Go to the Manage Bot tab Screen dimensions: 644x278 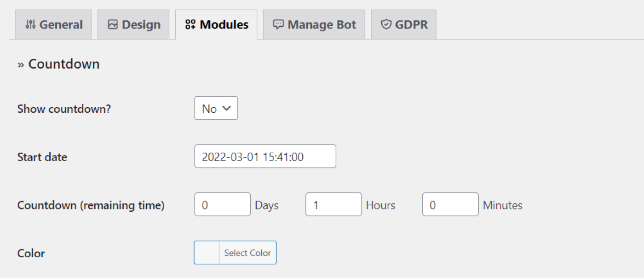click(x=322, y=24)
